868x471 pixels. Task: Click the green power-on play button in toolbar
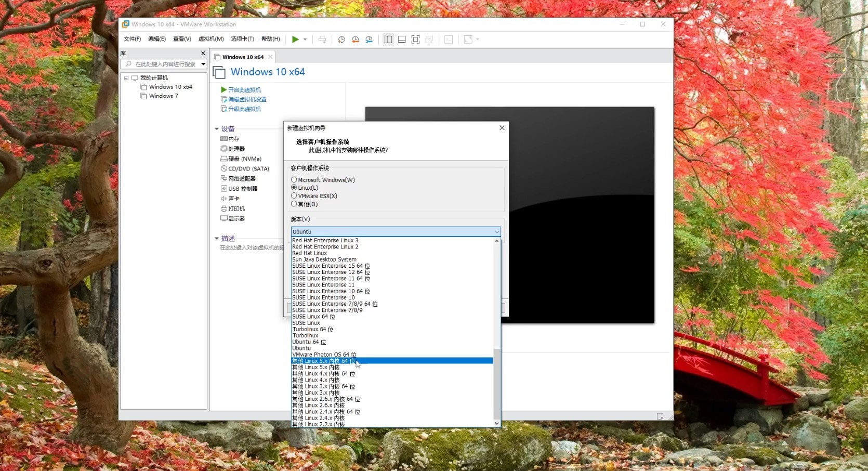tap(295, 40)
